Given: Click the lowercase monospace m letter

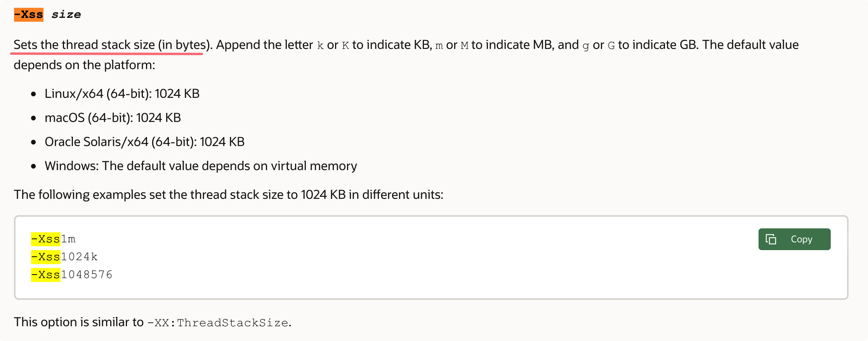Looking at the screenshot, I should (x=439, y=46).
